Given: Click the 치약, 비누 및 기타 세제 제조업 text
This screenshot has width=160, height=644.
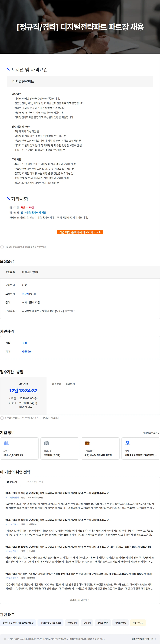Looking at the screenshot, I should 98,455.
